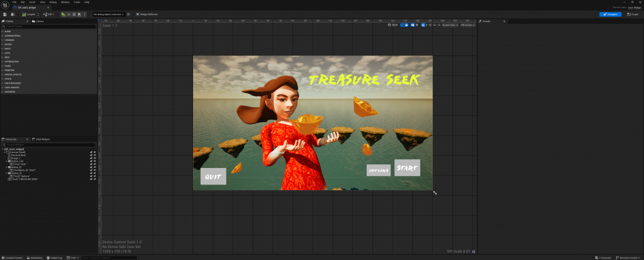Toggle visibility eye for Canvas Panel
Image resolution: width=644 pixels, height=260 pixels.
pos(95,152)
